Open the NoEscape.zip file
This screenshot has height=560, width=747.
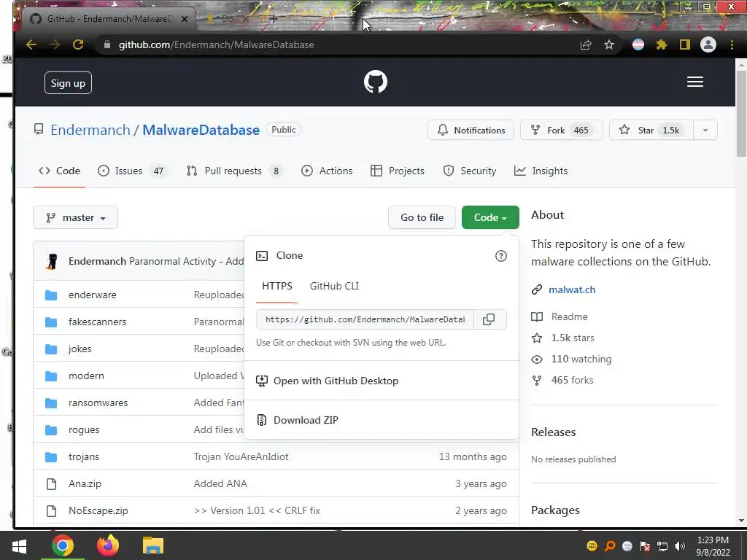click(x=98, y=511)
